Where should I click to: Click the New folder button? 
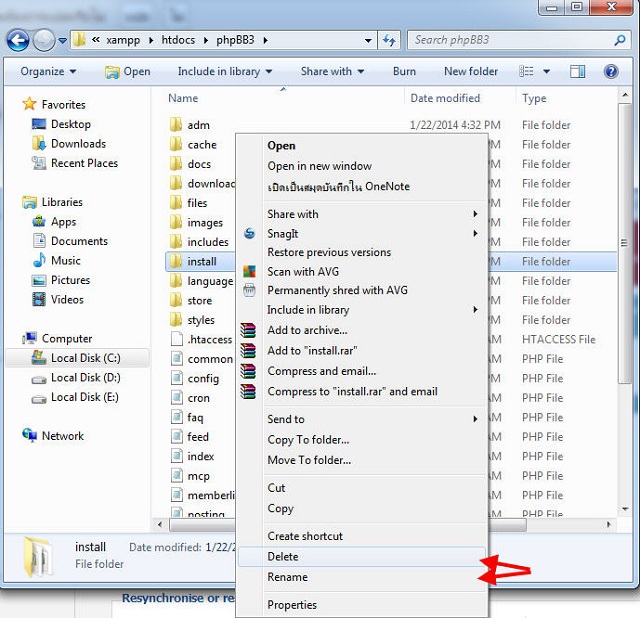[x=471, y=71]
